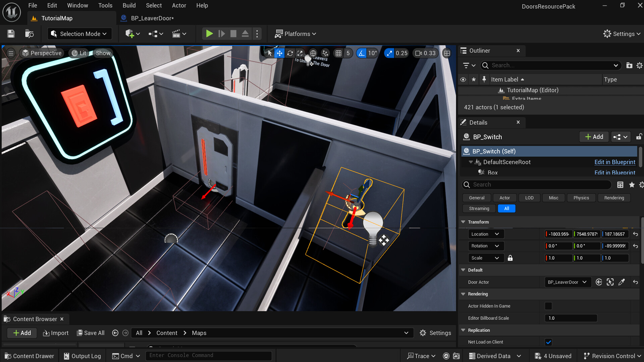
Task: Click the green Add Actor icon in toolbar
Action: tap(130, 34)
